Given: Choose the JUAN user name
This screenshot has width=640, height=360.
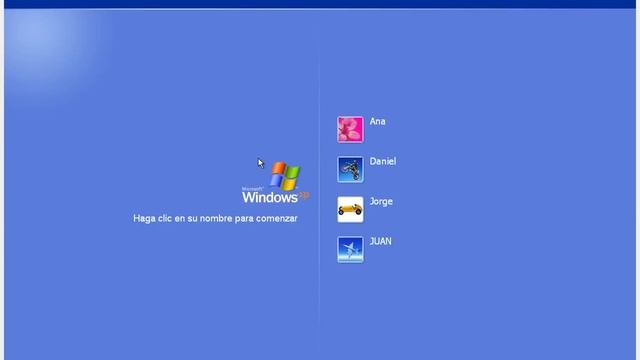Looking at the screenshot, I should 380,241.
